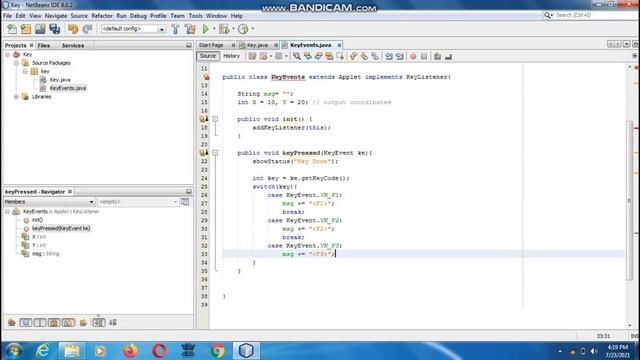Click the lightbulb hint beside init method
640x360 pixels.
203,119
